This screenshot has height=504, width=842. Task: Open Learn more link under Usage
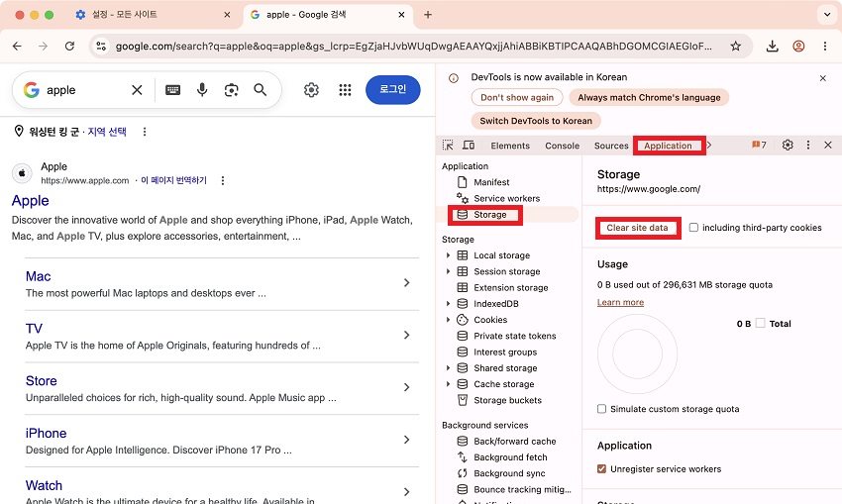click(620, 302)
